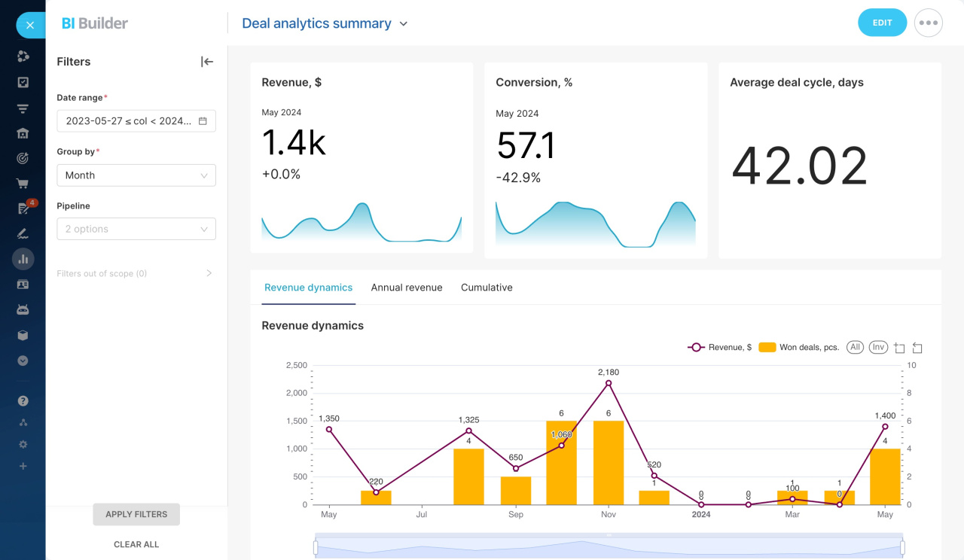Open the shopping cart sidebar icon
Screen dimensions: 964x560
coord(23,184)
